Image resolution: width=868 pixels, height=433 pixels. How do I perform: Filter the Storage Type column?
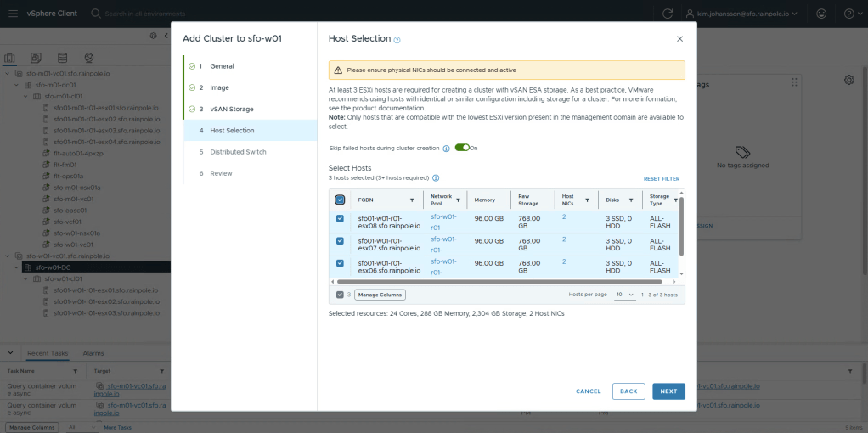[x=676, y=197]
